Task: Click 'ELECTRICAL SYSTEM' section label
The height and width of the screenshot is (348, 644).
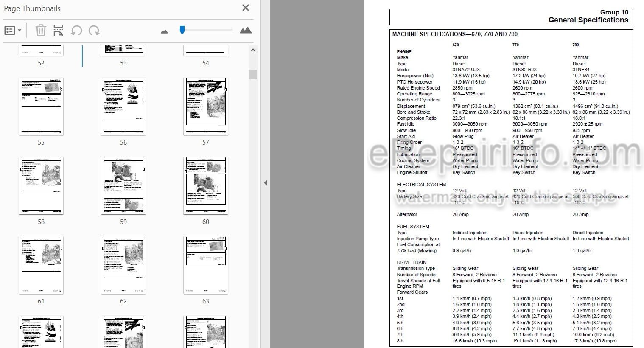Action: 421,185
